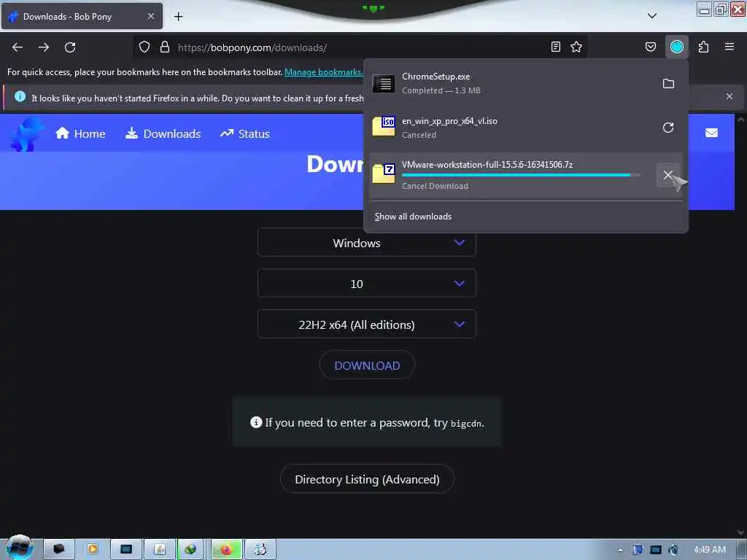Open Manage bookmarks link

324,72
